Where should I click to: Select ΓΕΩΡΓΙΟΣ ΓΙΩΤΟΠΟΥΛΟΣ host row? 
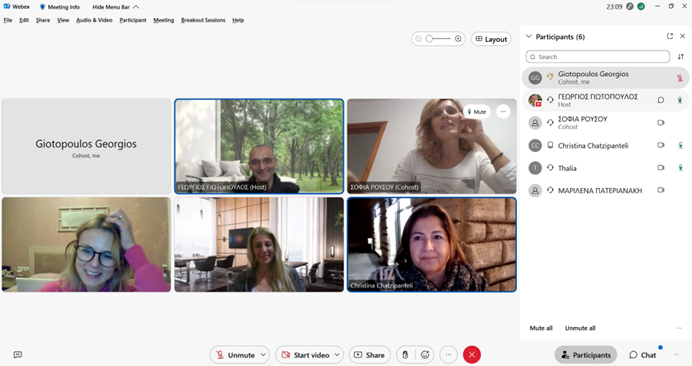606,100
